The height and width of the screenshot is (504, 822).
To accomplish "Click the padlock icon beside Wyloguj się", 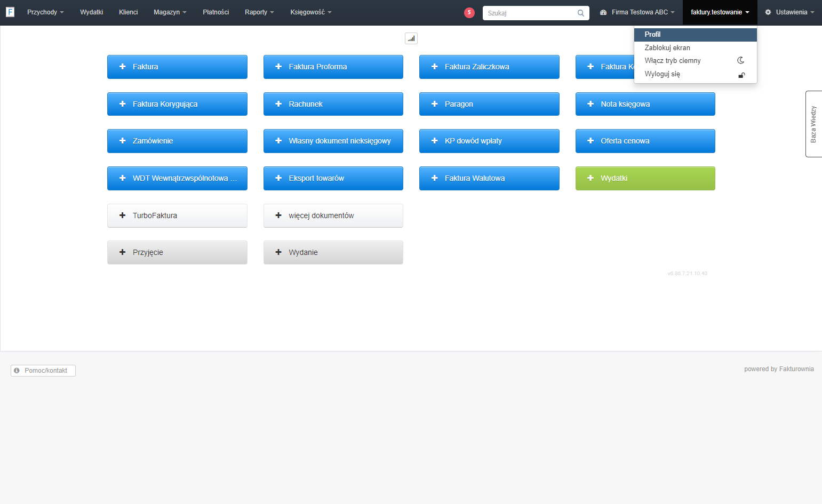I will coord(741,75).
